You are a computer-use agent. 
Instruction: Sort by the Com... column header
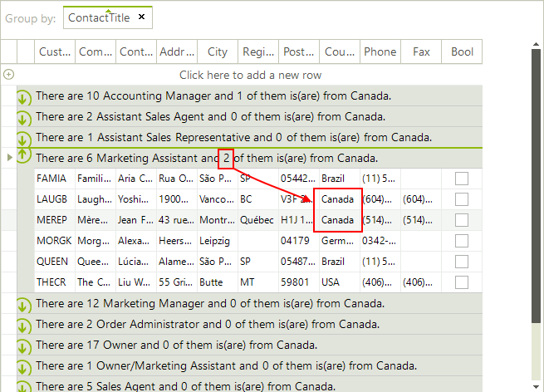coord(96,51)
